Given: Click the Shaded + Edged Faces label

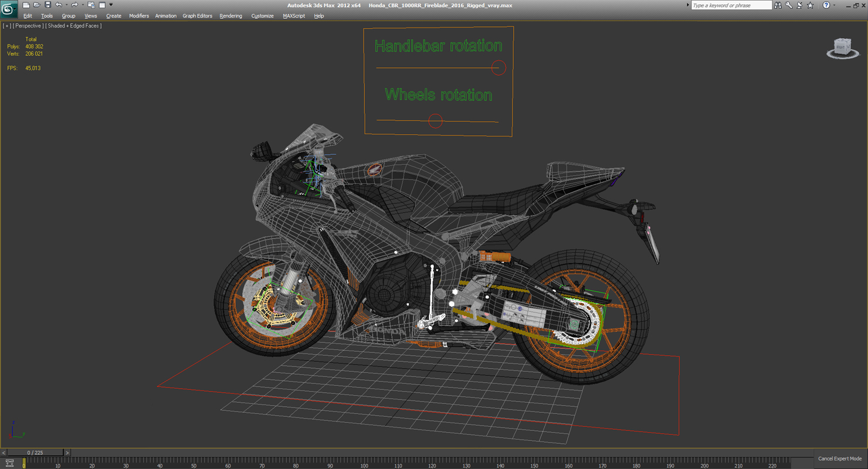Looking at the screenshot, I should point(73,26).
